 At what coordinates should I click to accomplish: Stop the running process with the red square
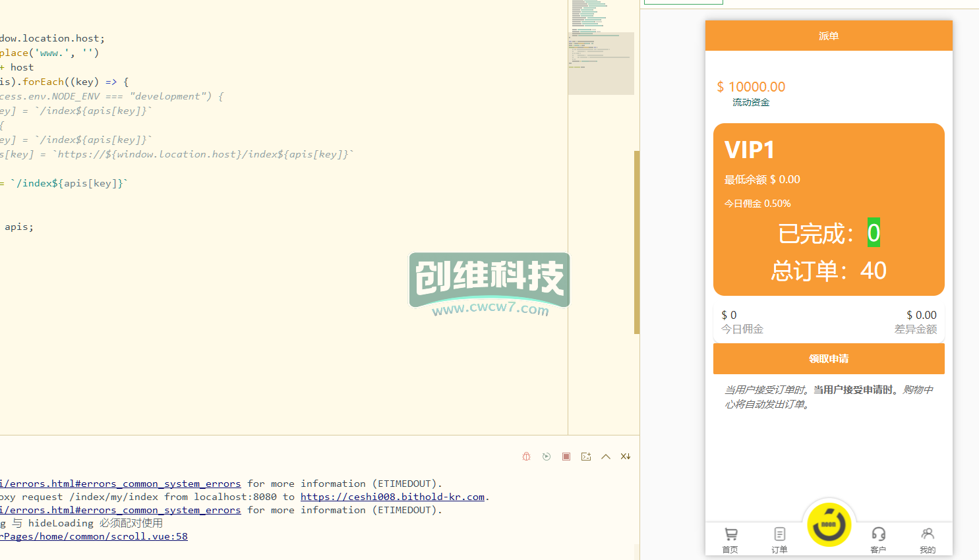[x=566, y=457]
